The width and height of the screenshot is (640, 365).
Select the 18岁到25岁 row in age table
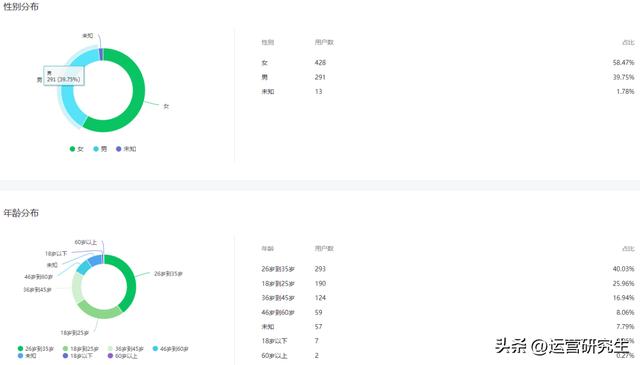point(448,283)
